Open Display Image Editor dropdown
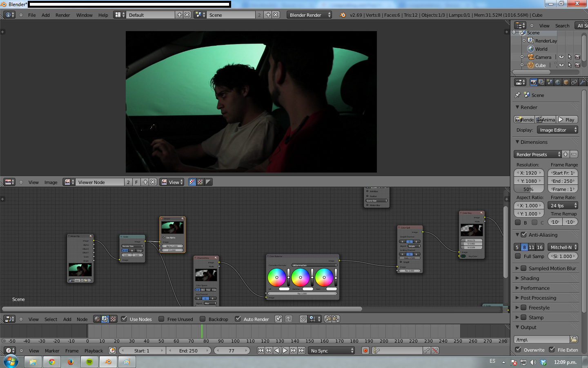The height and width of the screenshot is (368, 588). [x=557, y=130]
